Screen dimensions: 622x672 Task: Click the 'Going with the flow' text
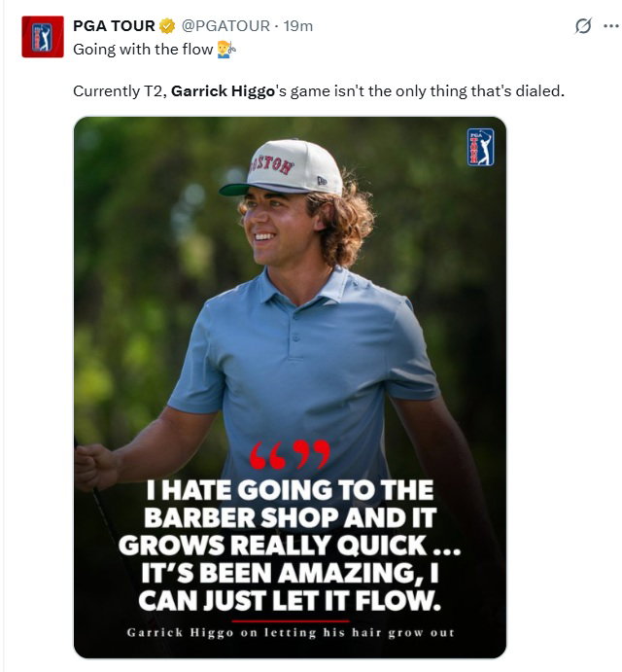point(142,49)
